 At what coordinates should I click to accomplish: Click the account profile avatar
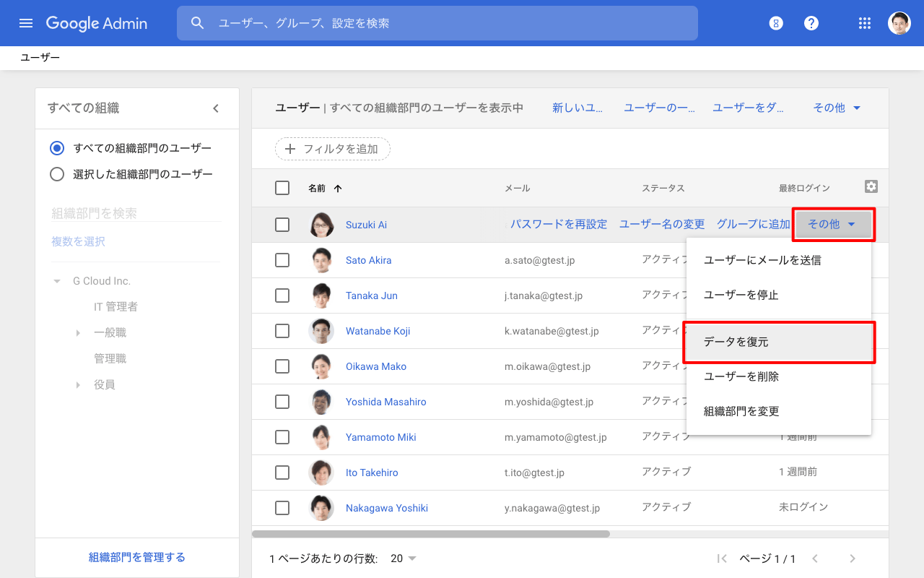point(899,23)
